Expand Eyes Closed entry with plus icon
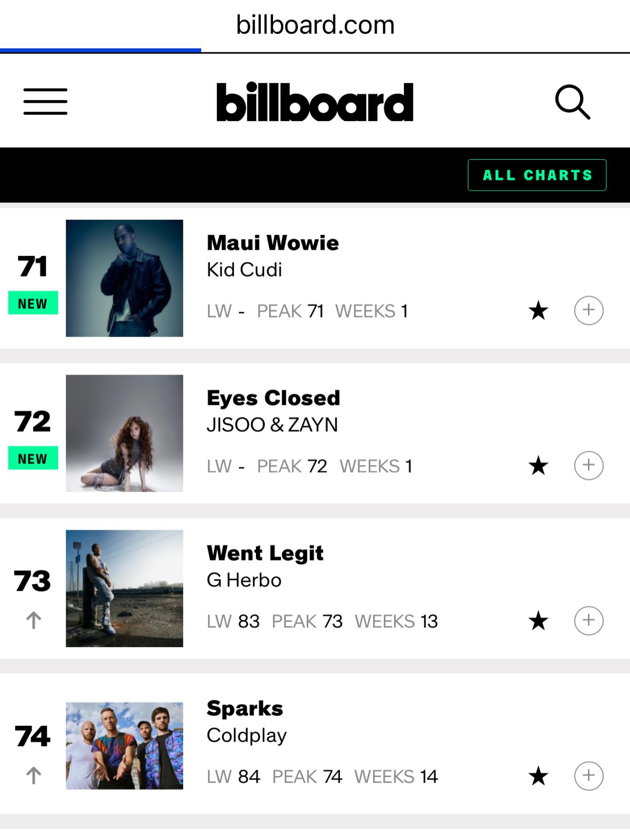Screen dimensions: 630x840 click(x=588, y=465)
